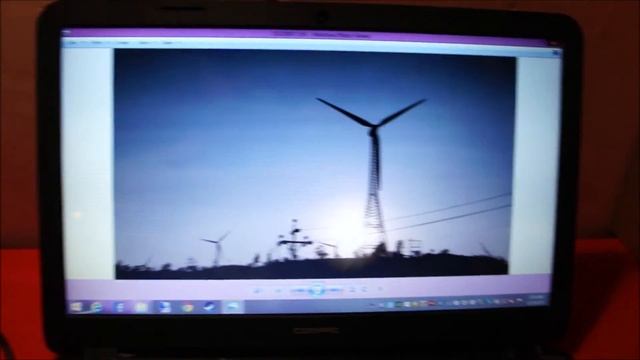Delete the current photo
The width and height of the screenshot is (640, 360).
coord(380,289)
